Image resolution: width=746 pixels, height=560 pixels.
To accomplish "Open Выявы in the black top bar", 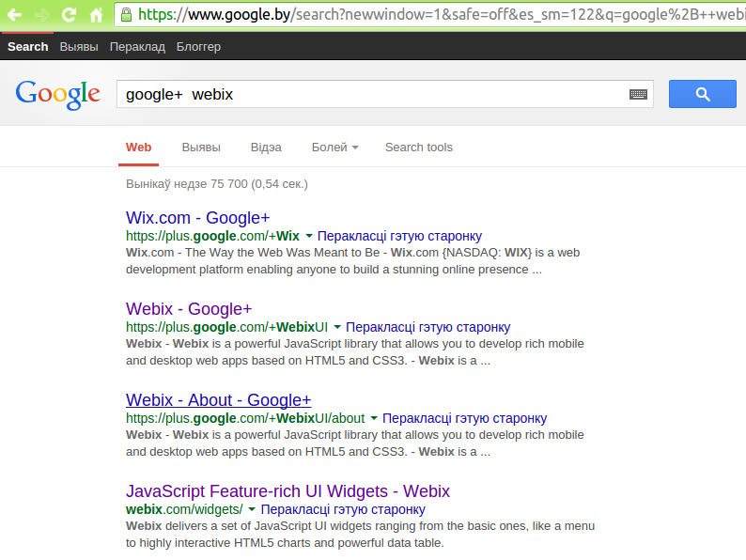I will (x=79, y=47).
